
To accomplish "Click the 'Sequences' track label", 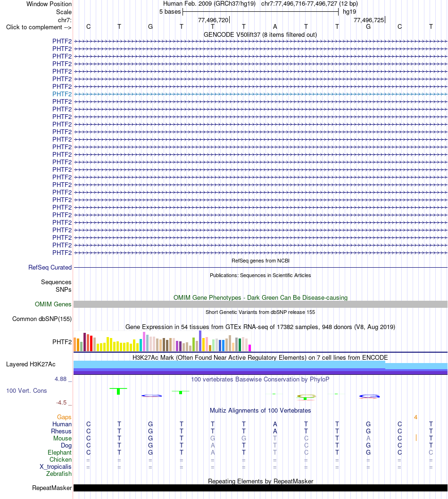I will (x=56, y=282).
